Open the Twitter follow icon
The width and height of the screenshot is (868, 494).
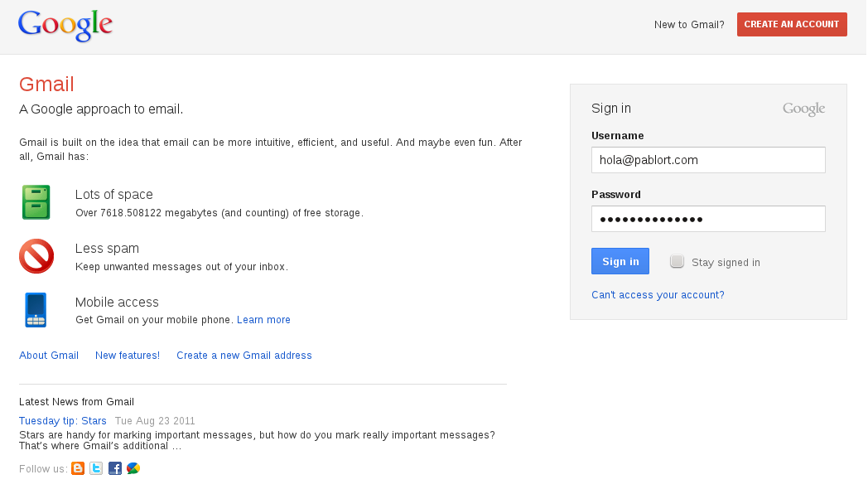point(96,468)
